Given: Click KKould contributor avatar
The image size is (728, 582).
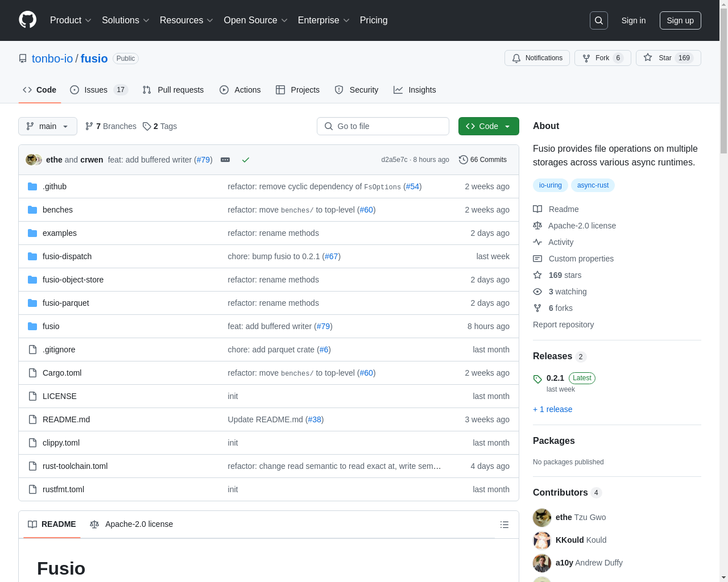Looking at the screenshot, I should coord(542,541).
